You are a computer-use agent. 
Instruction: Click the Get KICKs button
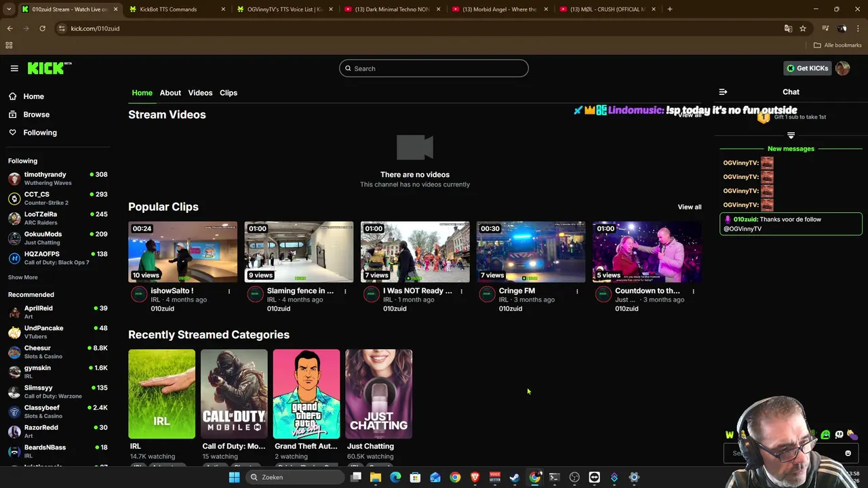point(807,68)
